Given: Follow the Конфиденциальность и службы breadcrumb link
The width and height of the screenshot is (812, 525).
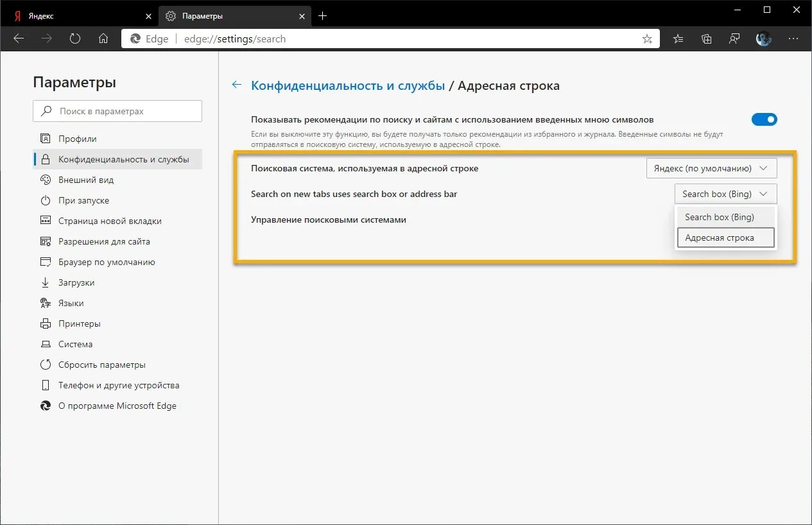Looking at the screenshot, I should point(348,85).
